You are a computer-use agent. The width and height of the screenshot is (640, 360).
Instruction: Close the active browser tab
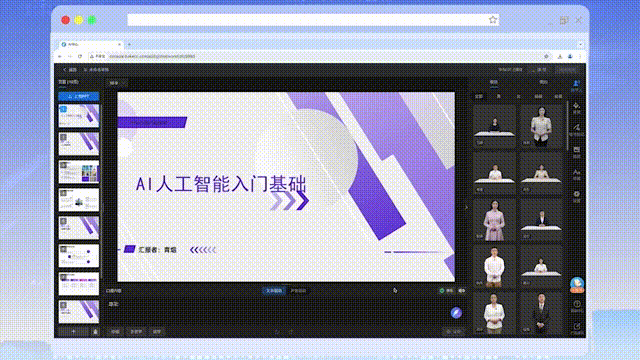120,44
